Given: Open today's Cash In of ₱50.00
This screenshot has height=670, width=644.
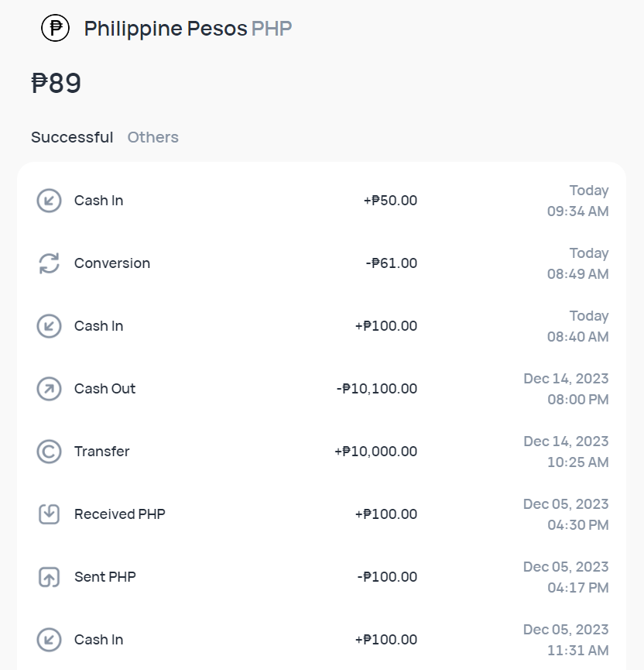Looking at the screenshot, I should 322,200.
